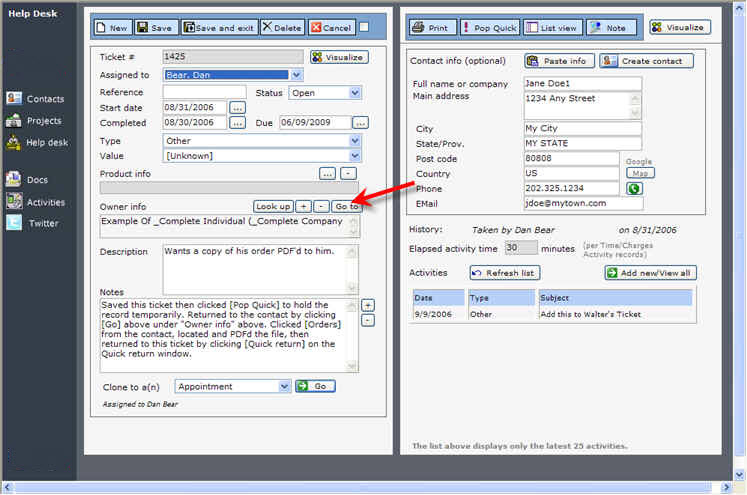Click the Go button beside Clone to
This screenshot has width=747, height=495.
click(315, 386)
